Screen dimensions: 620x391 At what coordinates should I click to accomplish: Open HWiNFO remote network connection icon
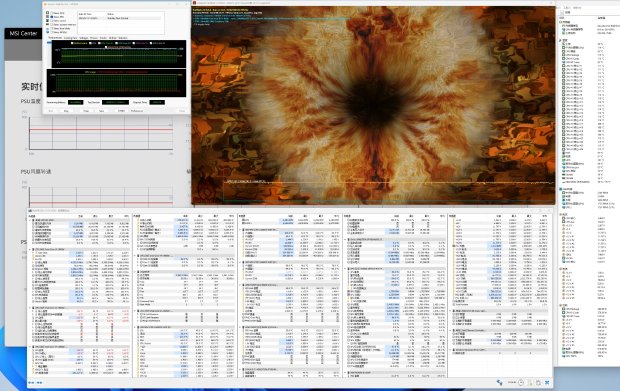[x=499, y=382]
